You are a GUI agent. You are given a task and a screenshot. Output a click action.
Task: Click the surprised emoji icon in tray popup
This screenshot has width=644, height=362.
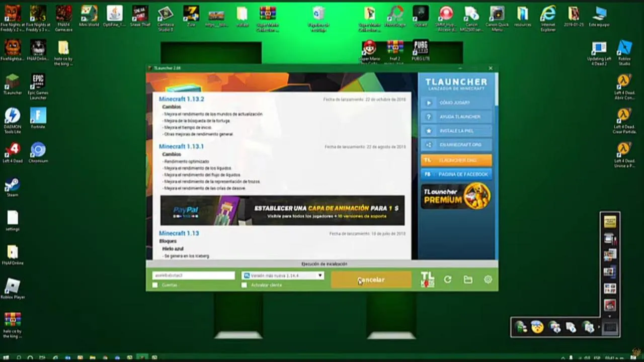[x=538, y=327]
